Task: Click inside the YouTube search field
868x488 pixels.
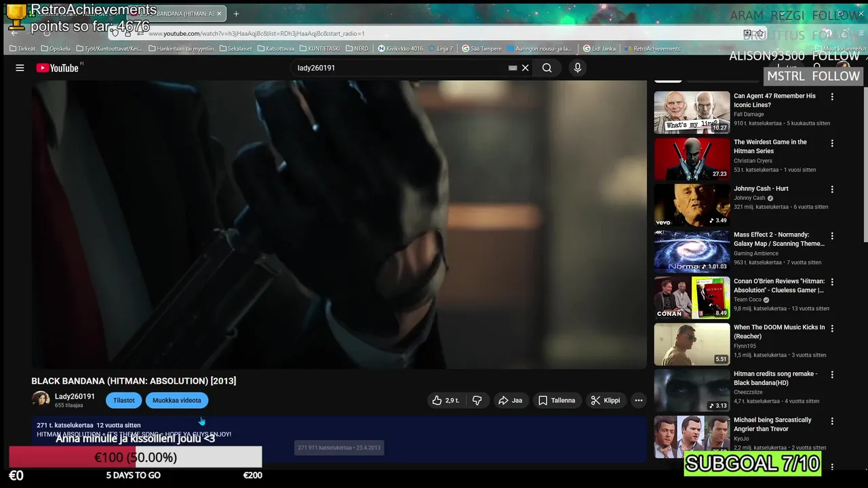Action: [x=400, y=68]
